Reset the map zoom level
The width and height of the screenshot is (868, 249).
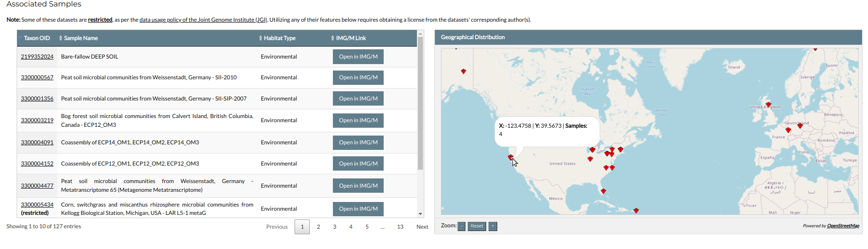pos(476,226)
